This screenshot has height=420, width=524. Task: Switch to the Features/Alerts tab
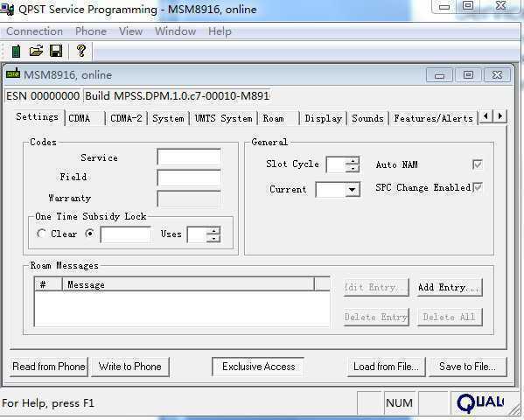[433, 118]
